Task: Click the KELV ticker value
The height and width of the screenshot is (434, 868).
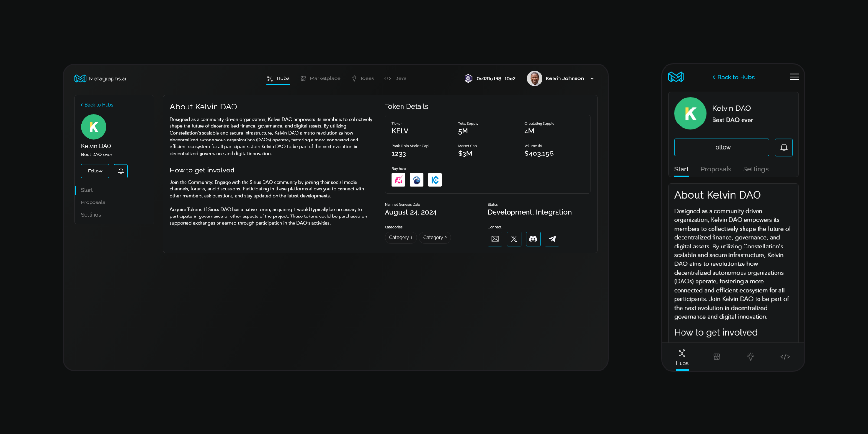Action: click(x=400, y=131)
